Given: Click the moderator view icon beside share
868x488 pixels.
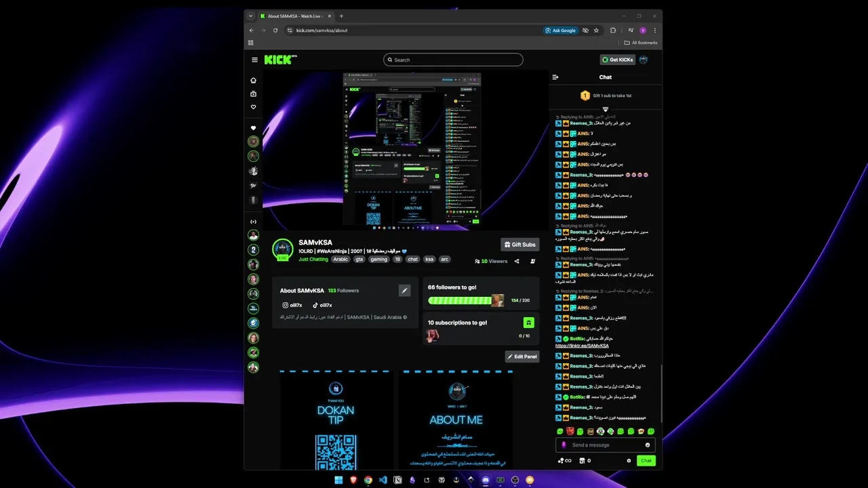Looking at the screenshot, I should [x=533, y=261].
